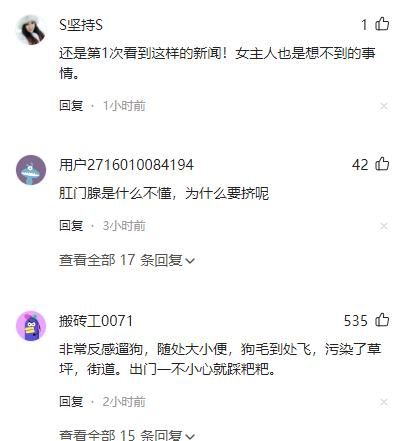Click the 42 like count
This screenshot has width=413, height=441.
360,165
